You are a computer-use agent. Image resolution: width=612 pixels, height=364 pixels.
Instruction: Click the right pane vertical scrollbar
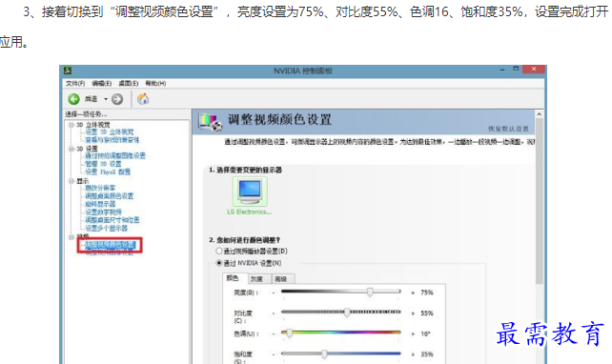(x=539, y=202)
